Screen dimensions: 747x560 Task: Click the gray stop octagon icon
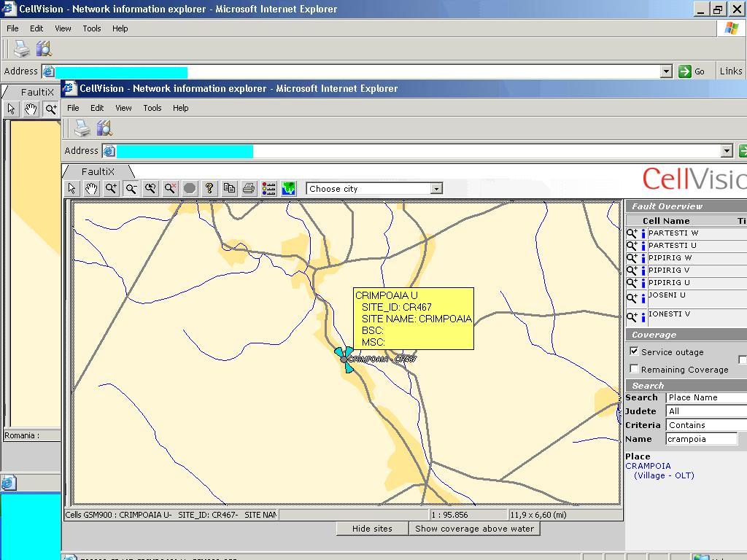(x=190, y=189)
